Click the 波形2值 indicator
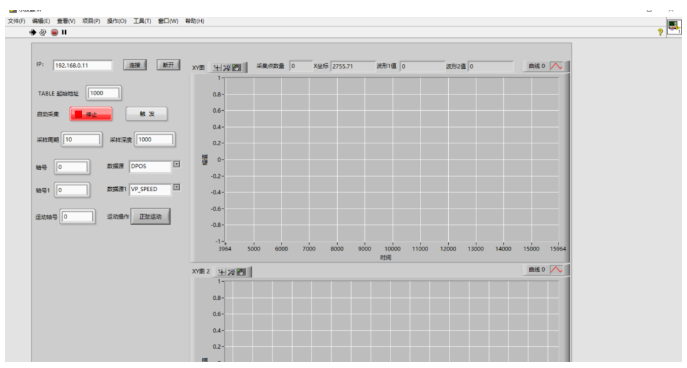 pos(491,66)
